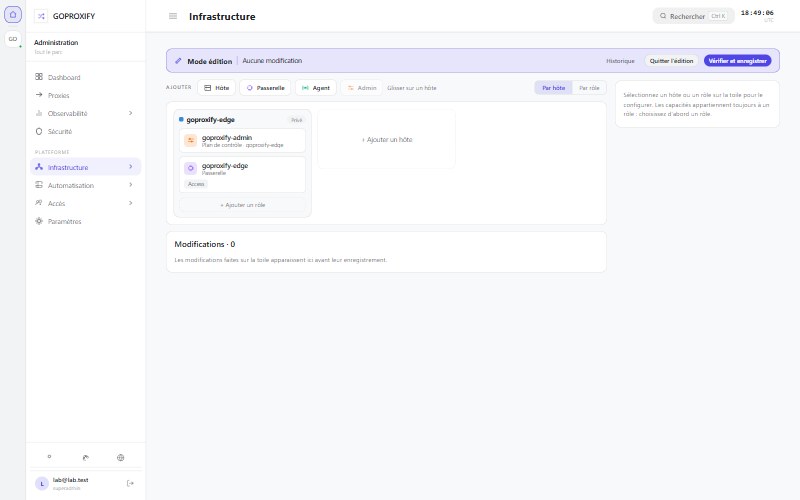Click the Paramètres gear icon
Viewport: 800px width, 500px height.
click(x=39, y=221)
